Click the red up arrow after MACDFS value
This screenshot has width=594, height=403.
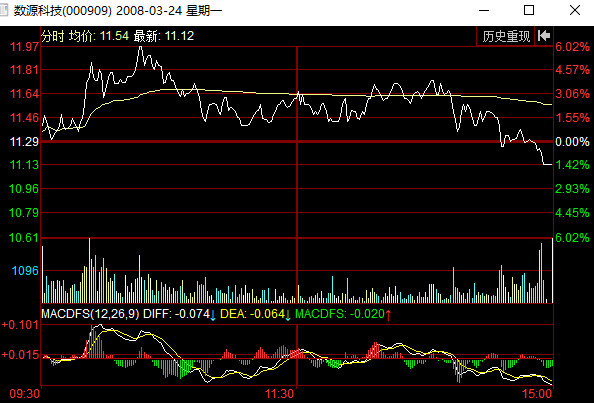(x=388, y=314)
